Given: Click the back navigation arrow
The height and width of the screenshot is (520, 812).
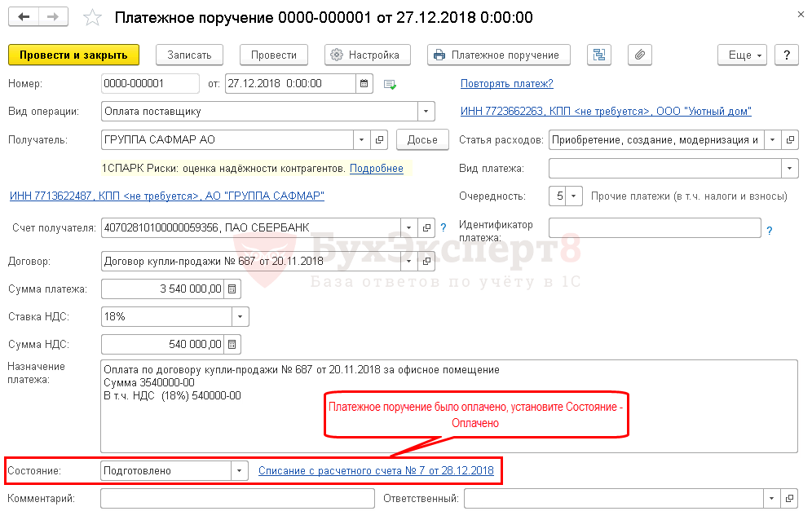Looking at the screenshot, I should pyautogui.click(x=24, y=17).
